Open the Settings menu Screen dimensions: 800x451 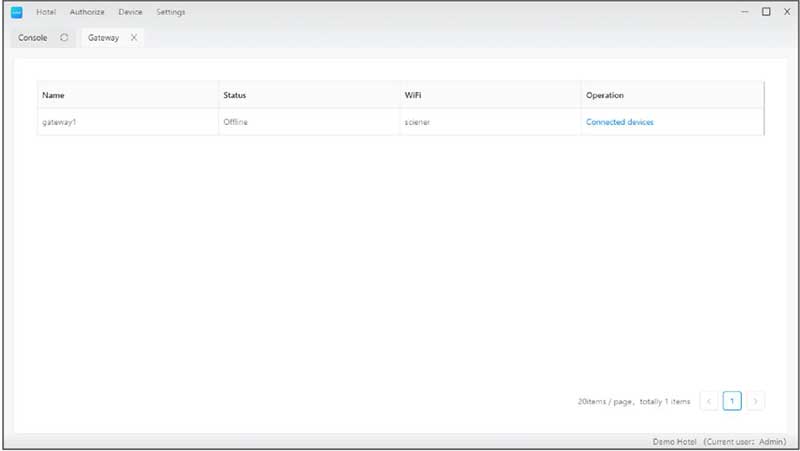170,12
